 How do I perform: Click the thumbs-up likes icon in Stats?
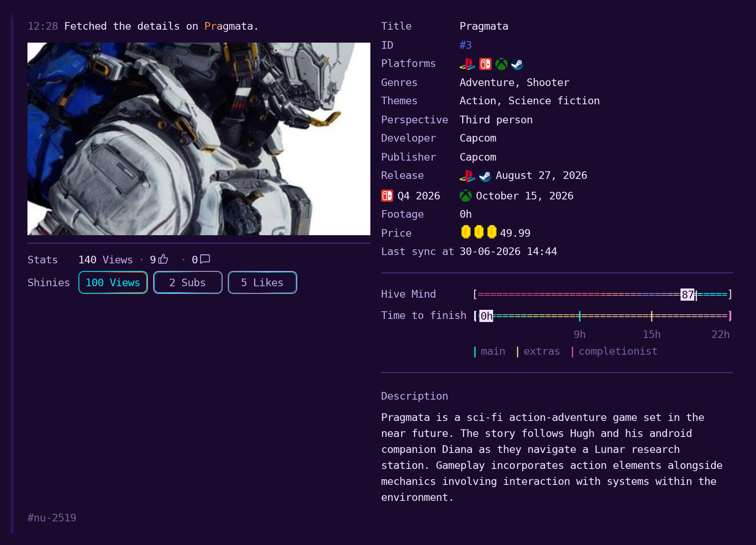tap(163, 259)
